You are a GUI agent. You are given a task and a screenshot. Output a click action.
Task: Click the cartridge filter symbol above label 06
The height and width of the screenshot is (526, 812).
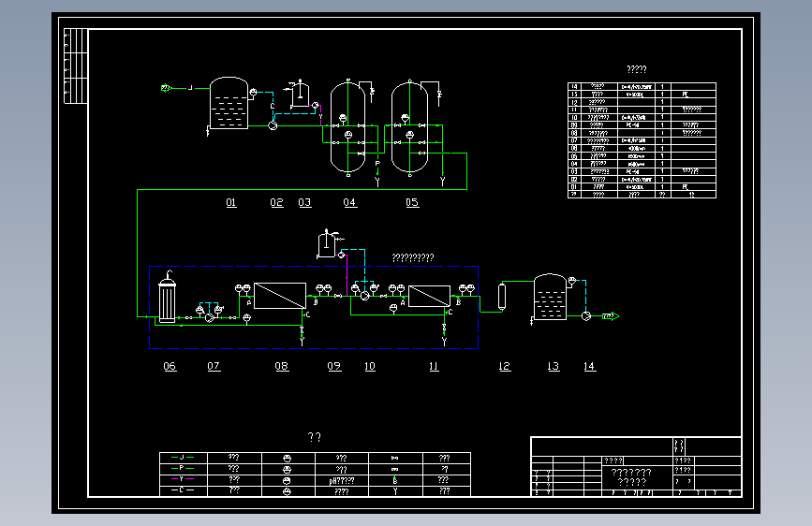168,299
